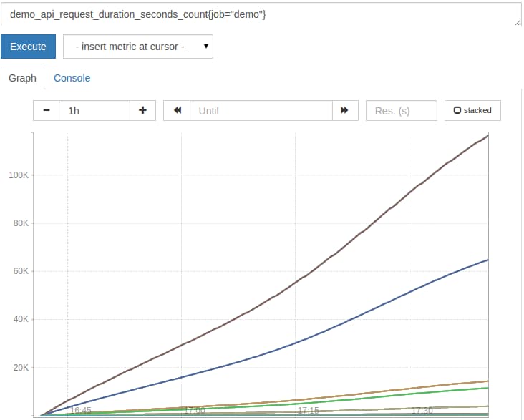This screenshot has width=524, height=420.
Task: Click the 80K y-axis label
Action: click(x=21, y=223)
